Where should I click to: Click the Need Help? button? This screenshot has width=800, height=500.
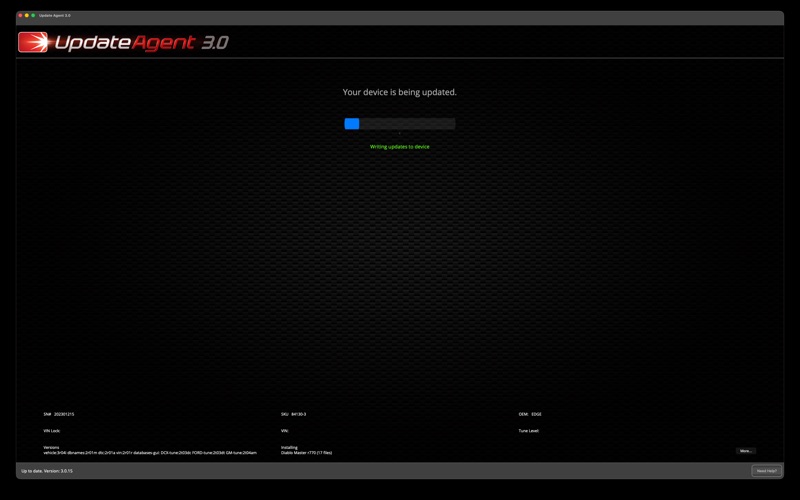point(766,471)
